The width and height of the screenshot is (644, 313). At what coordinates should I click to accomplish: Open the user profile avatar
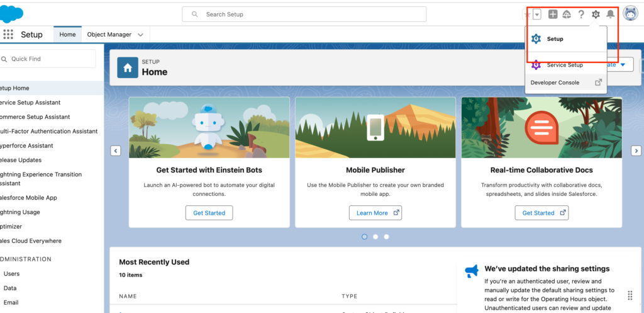630,14
